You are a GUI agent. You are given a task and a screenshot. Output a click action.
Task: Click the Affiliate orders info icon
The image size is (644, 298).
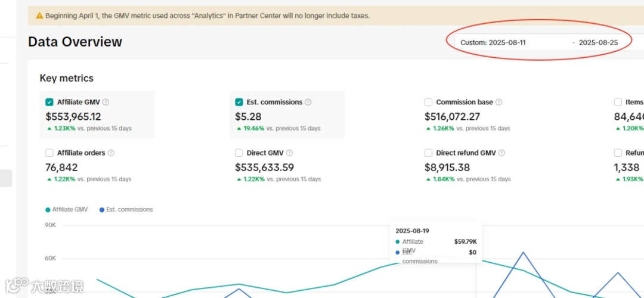111,153
